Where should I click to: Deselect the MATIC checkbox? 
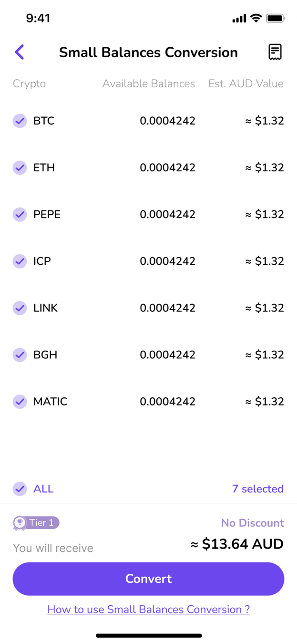(20, 402)
